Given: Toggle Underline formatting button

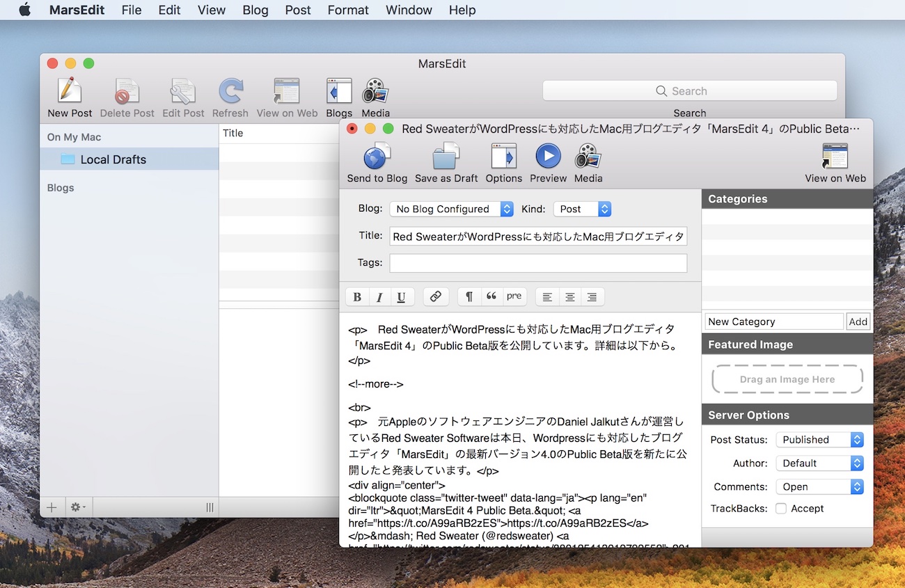Looking at the screenshot, I should [402, 297].
